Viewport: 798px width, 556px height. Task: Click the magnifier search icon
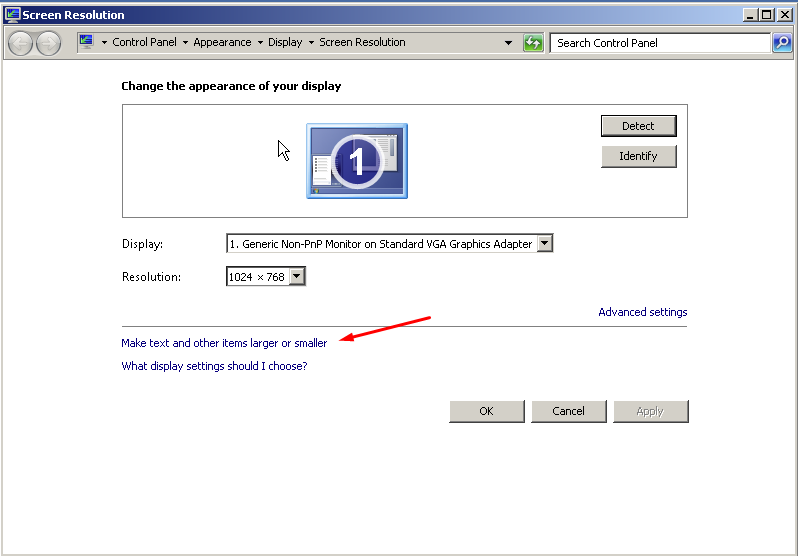[x=783, y=43]
